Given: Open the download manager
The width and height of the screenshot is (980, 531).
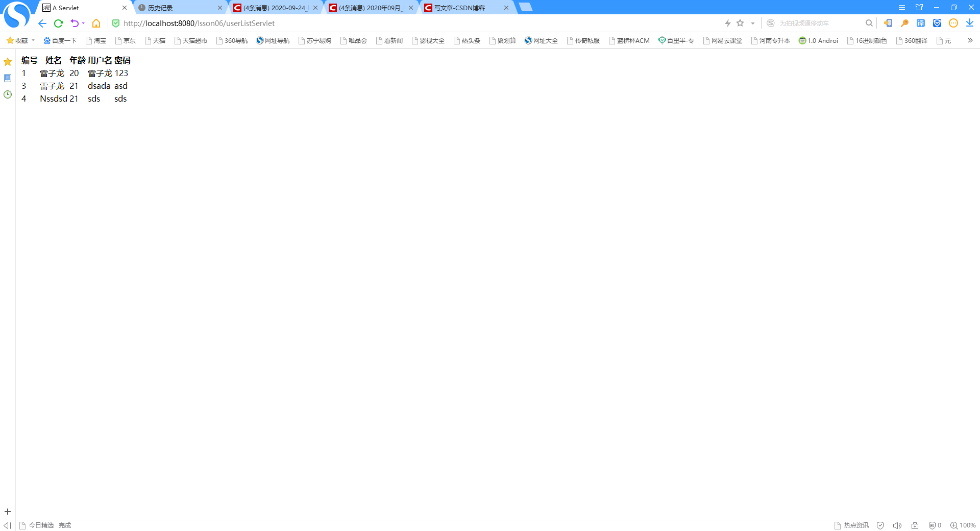Looking at the screenshot, I should coord(969,23).
